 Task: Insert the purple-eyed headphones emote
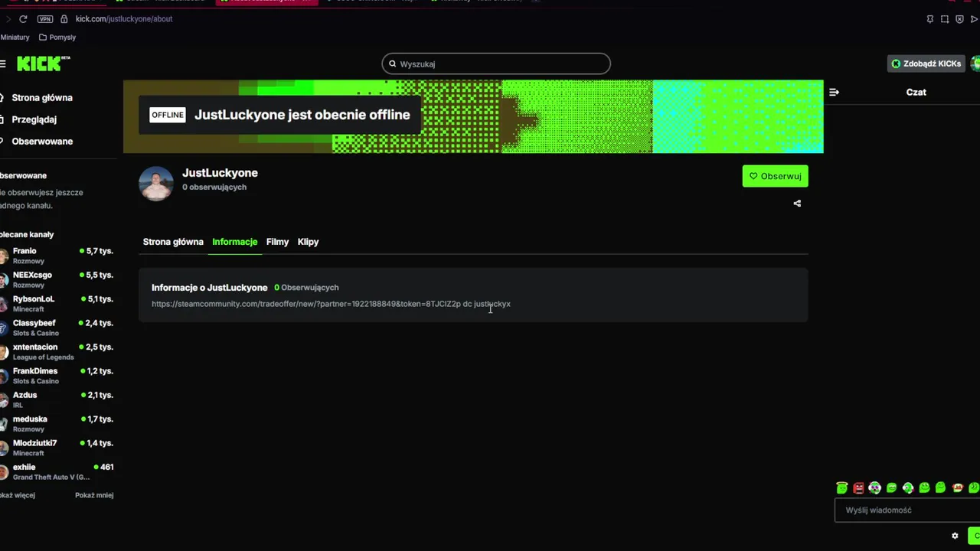pos(875,488)
